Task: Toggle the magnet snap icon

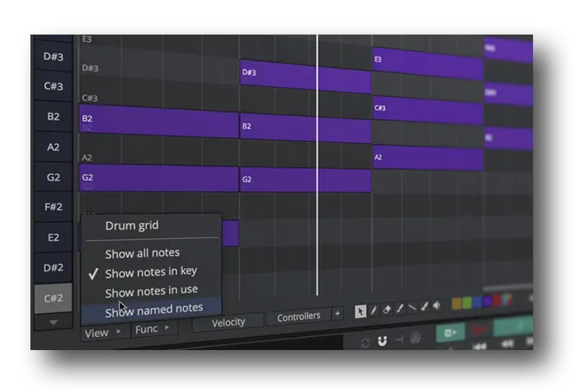Action: (382, 341)
